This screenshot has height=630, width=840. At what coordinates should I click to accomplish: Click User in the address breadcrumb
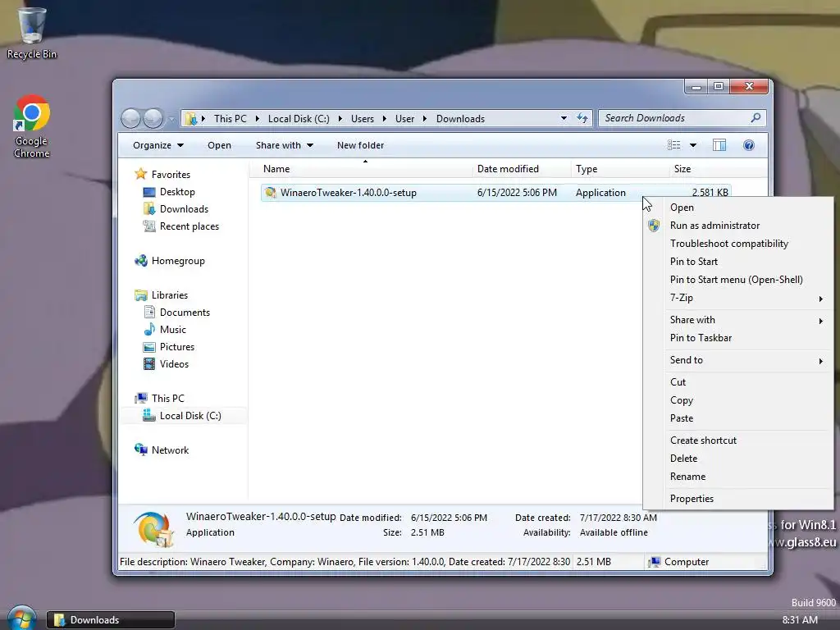click(x=404, y=118)
